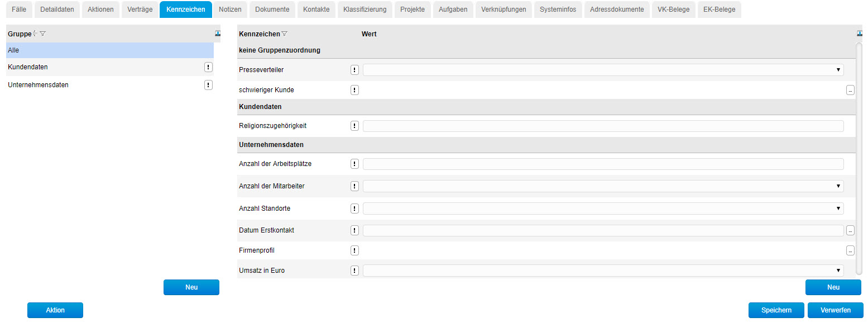The image size is (868, 322).
Task: Open the Aktionen tab
Action: click(x=100, y=10)
